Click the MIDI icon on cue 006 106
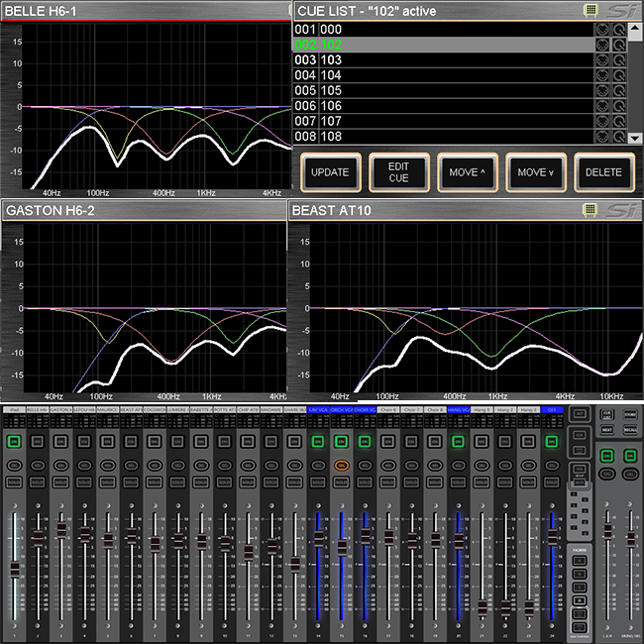The image size is (644, 644). 602,106
